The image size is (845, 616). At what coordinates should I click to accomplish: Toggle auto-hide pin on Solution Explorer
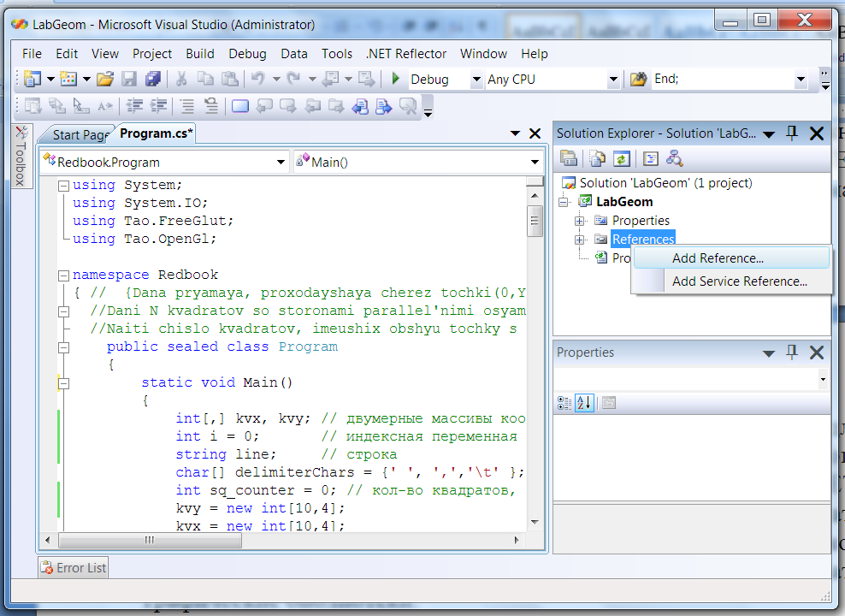[x=792, y=133]
